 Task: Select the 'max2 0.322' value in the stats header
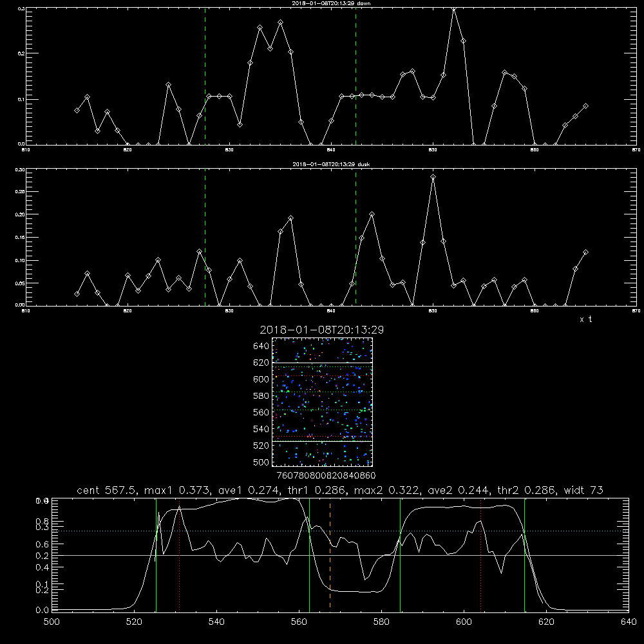tap(385, 490)
